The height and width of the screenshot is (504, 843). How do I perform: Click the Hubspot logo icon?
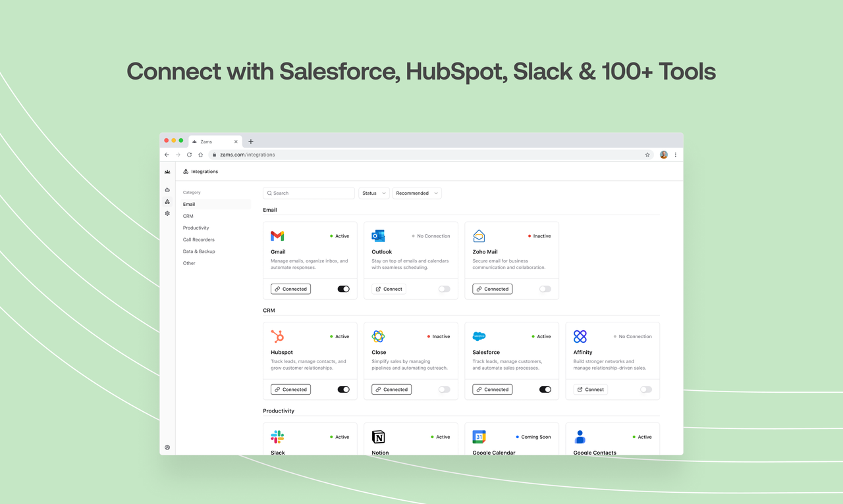tap(277, 336)
